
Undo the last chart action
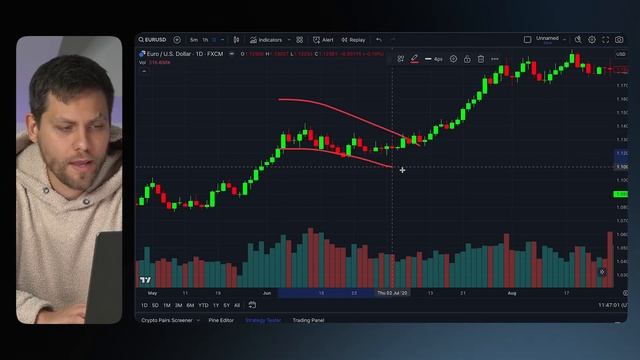(x=379, y=40)
